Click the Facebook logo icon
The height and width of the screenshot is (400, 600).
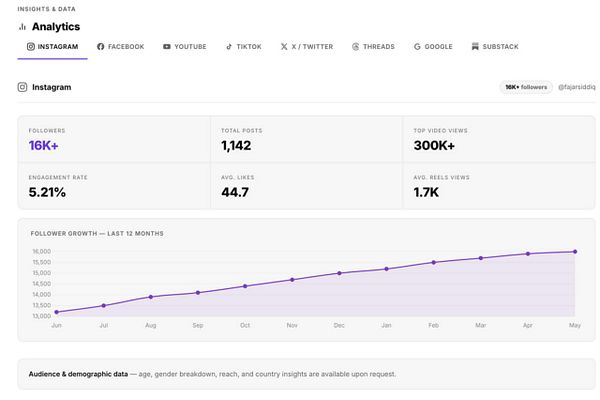point(101,47)
